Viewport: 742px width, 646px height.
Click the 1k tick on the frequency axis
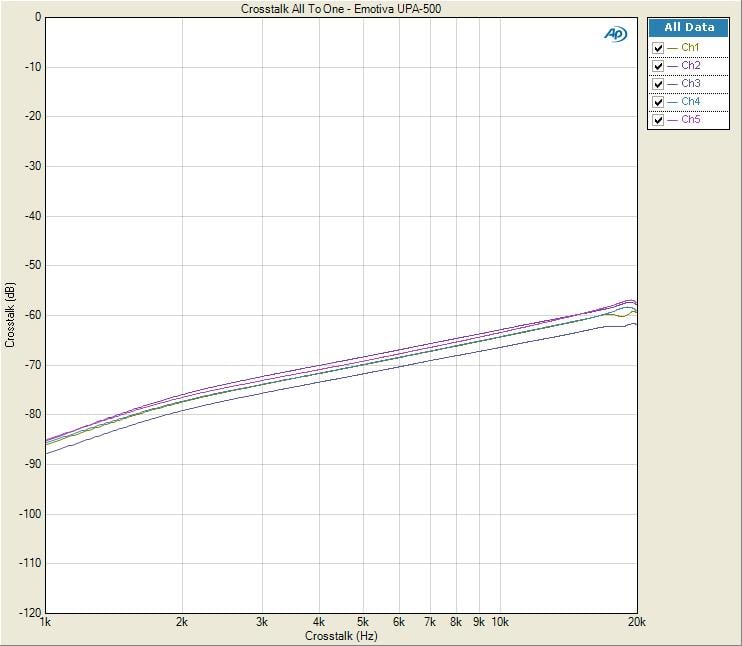(x=46, y=622)
